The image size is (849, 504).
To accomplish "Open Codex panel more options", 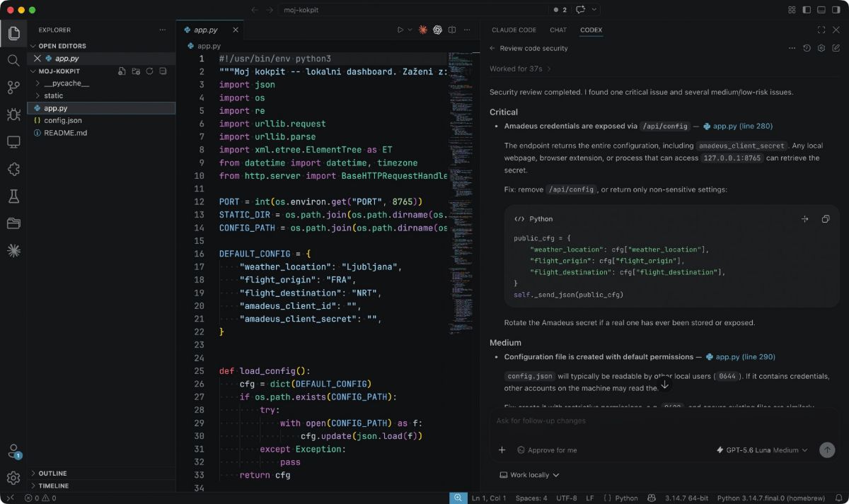I will click(x=792, y=48).
